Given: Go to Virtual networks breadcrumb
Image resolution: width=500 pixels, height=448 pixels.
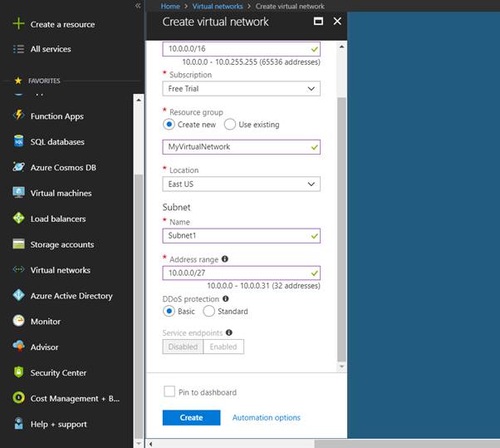Looking at the screenshot, I should [218, 6].
